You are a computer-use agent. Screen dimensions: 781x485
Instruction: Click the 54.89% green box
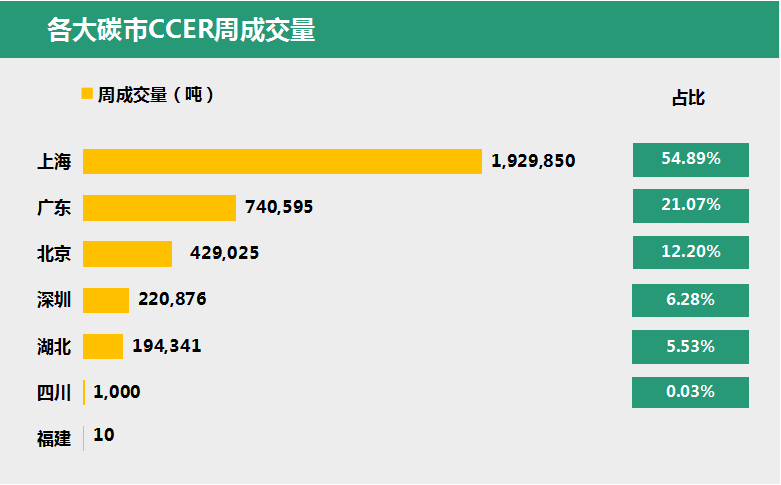tap(691, 160)
